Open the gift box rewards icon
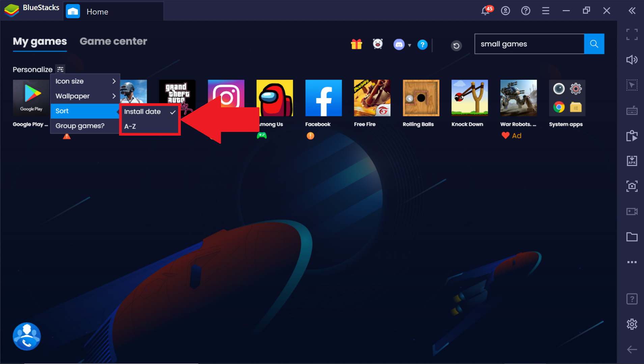644x364 pixels. click(x=357, y=44)
